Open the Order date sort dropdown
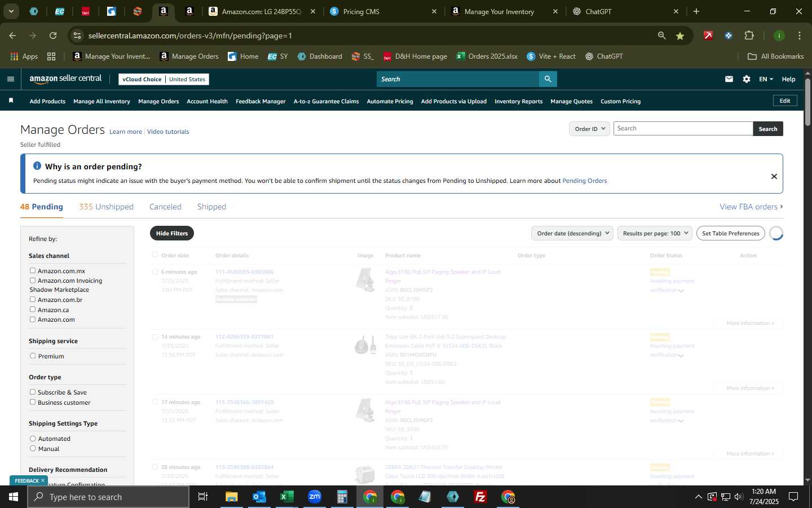This screenshot has width=812, height=508. coord(573,233)
